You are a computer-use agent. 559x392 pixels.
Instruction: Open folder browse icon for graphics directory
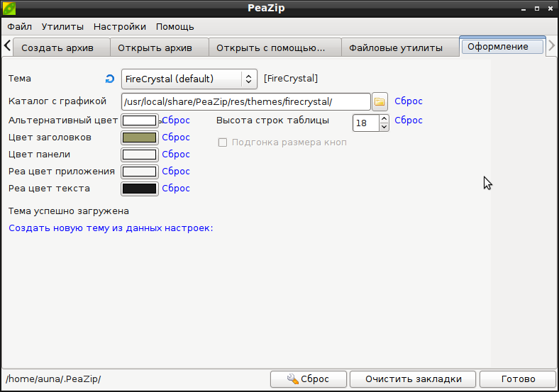[x=380, y=101]
